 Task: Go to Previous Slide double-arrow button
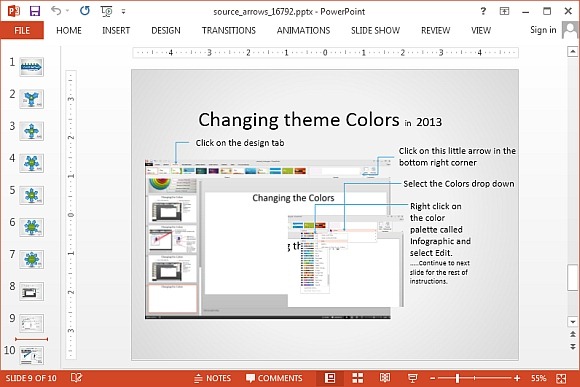coord(573,334)
